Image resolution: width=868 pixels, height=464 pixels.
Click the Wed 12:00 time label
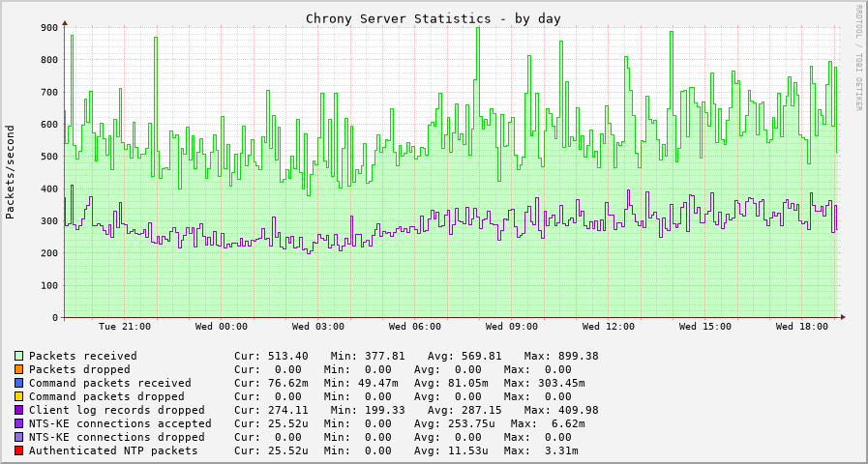coord(609,327)
